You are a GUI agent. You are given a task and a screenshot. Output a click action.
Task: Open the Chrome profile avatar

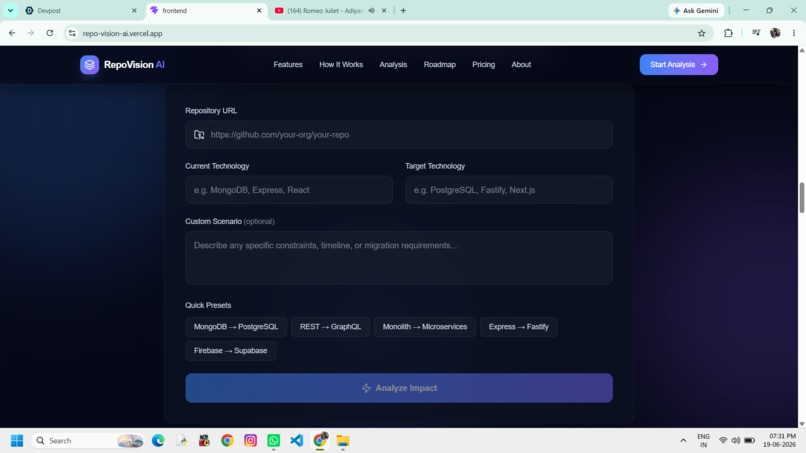[775, 33]
